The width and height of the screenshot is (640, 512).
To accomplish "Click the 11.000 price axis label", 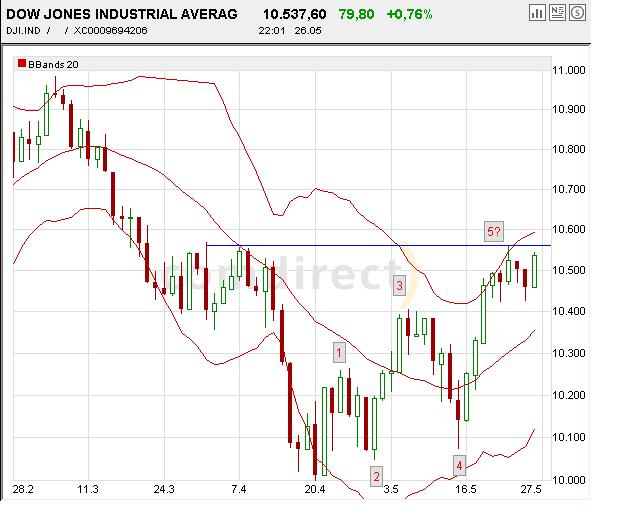I will pos(569,70).
